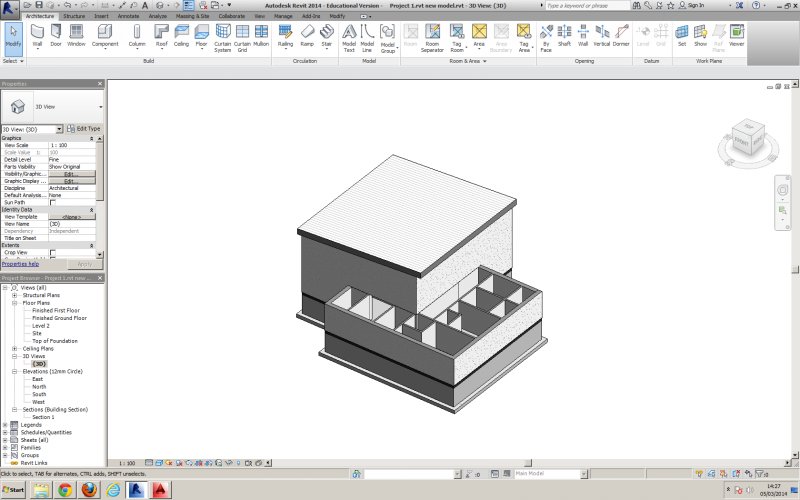The width and height of the screenshot is (800, 500).
Task: Click the Edit Type button
Action: pos(84,129)
